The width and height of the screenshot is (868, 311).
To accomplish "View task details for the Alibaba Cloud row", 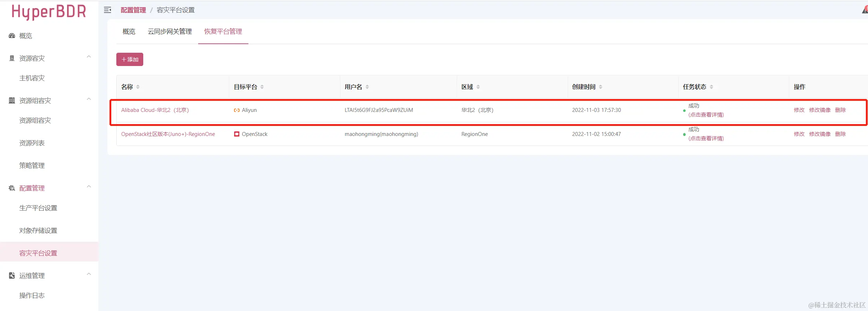I will [706, 115].
